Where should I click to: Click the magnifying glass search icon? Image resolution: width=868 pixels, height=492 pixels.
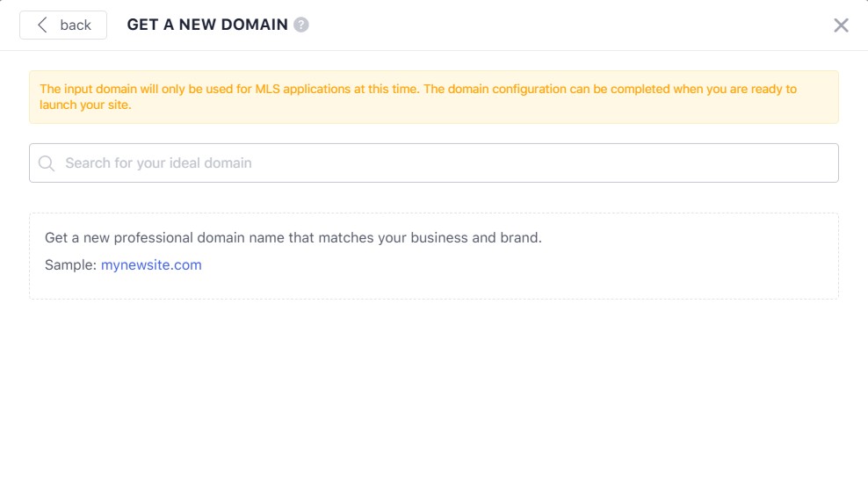tap(47, 163)
